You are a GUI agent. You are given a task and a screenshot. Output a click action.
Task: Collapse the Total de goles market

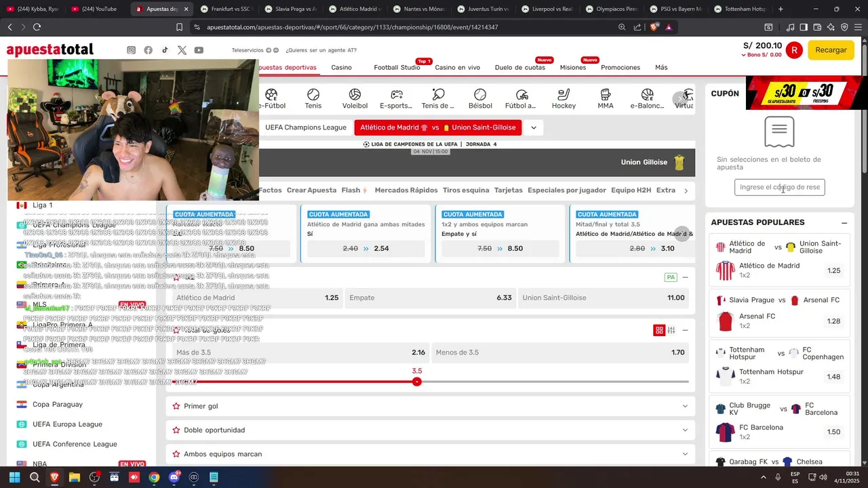click(x=685, y=330)
